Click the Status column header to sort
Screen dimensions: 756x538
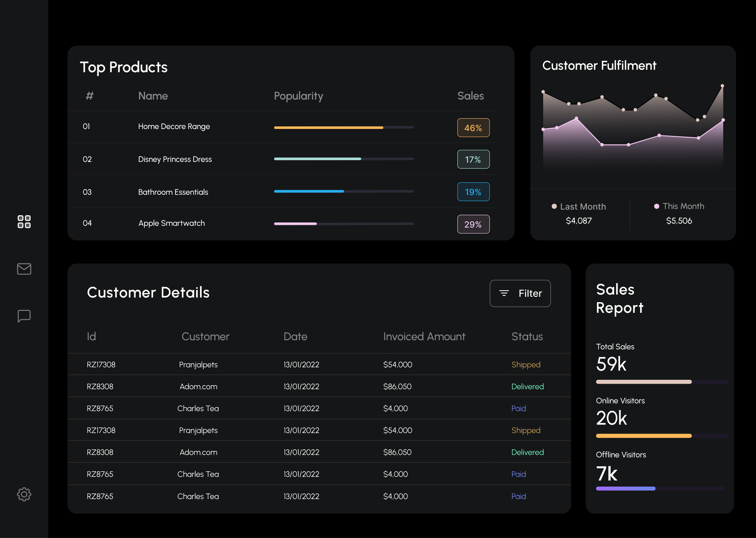tap(527, 336)
